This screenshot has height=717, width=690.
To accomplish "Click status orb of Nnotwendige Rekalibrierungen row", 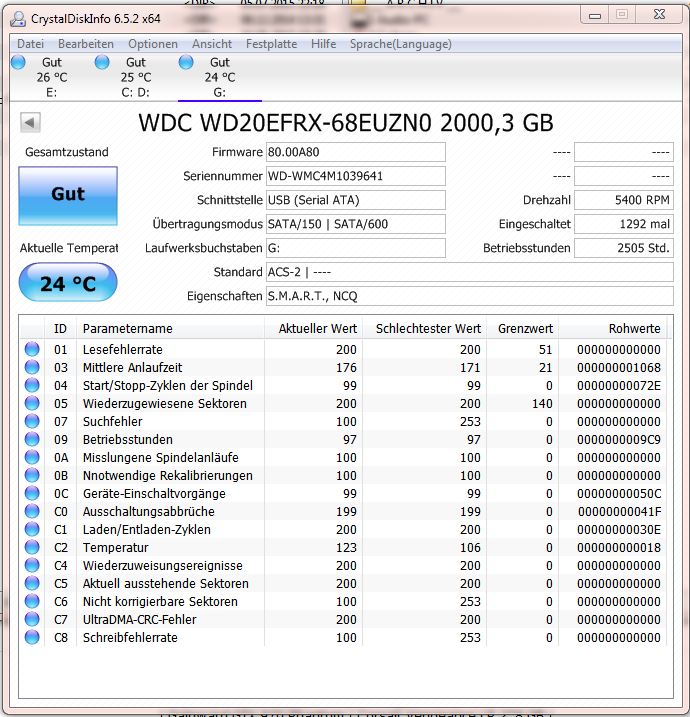I will click(x=32, y=476).
